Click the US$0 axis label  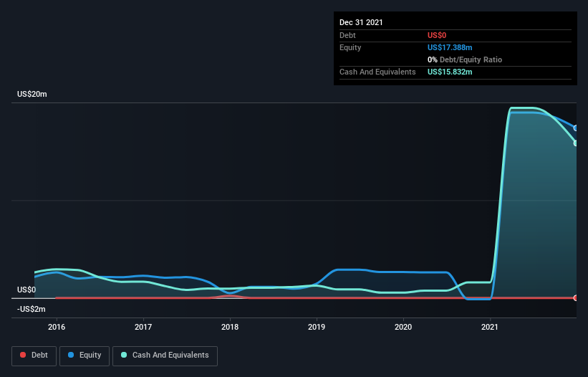coord(26,290)
